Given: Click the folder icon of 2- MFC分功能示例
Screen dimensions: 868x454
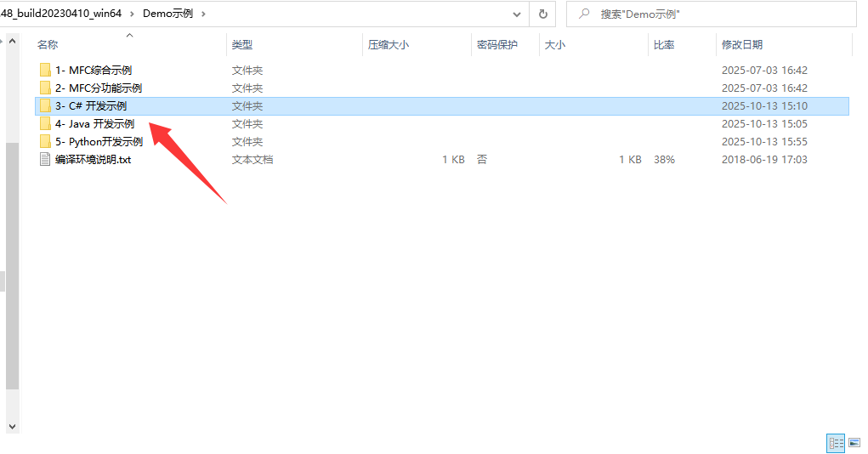Looking at the screenshot, I should coord(45,88).
